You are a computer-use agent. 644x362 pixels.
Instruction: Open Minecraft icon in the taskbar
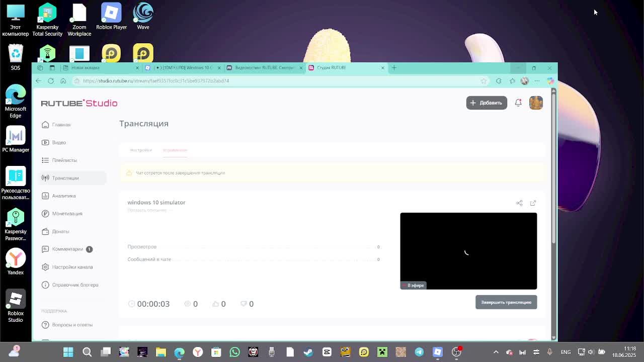coord(382,352)
